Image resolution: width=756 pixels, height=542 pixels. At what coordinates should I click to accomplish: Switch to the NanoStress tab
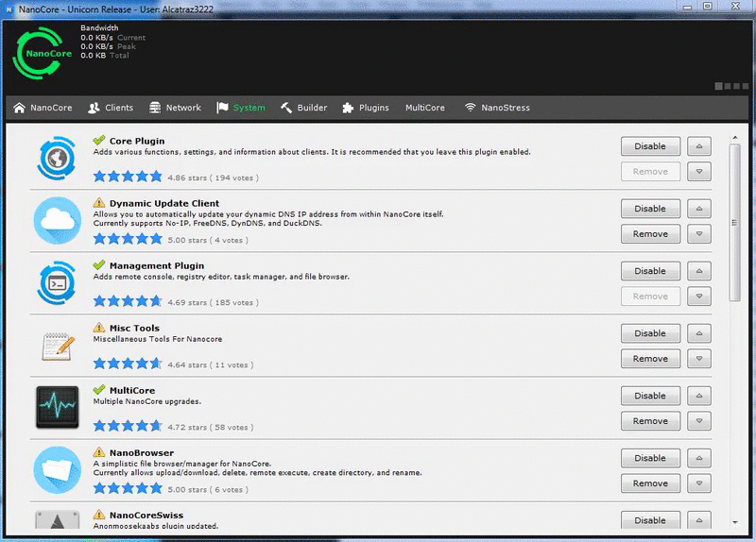point(497,108)
